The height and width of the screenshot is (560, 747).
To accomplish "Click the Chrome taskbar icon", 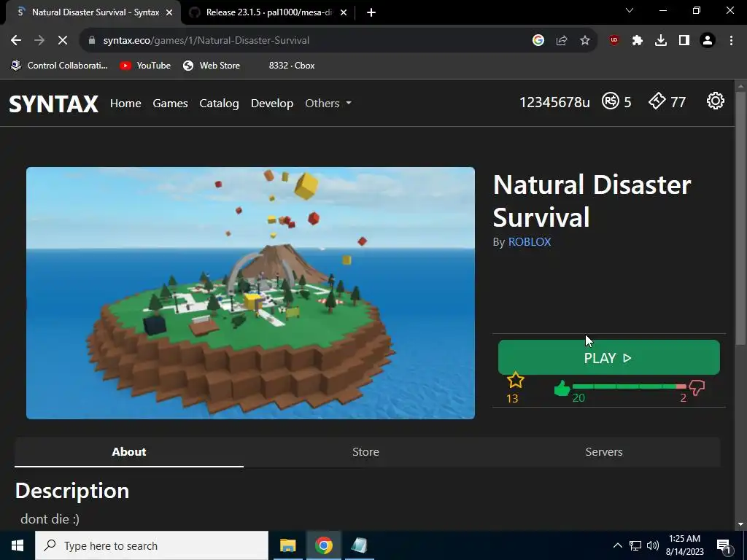I will click(x=323, y=545).
